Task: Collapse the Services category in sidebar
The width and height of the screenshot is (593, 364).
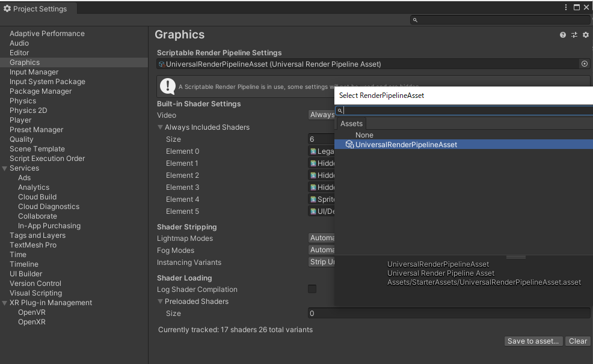Action: pos(5,168)
